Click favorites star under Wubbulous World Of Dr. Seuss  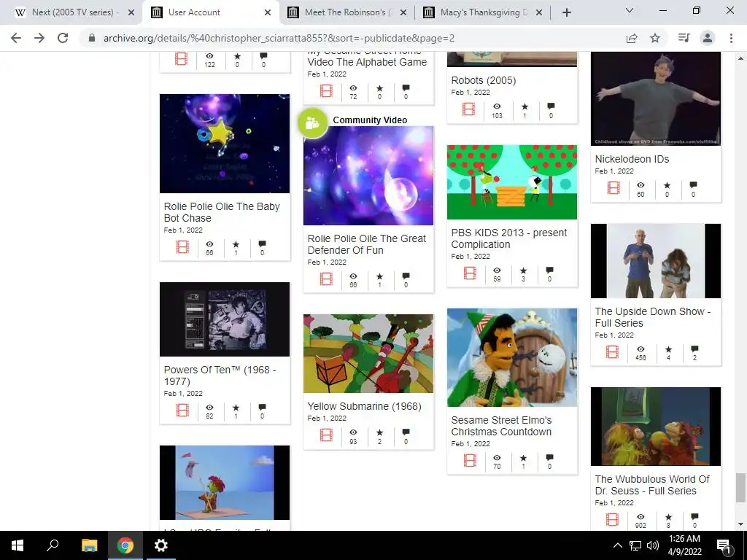coord(668,517)
